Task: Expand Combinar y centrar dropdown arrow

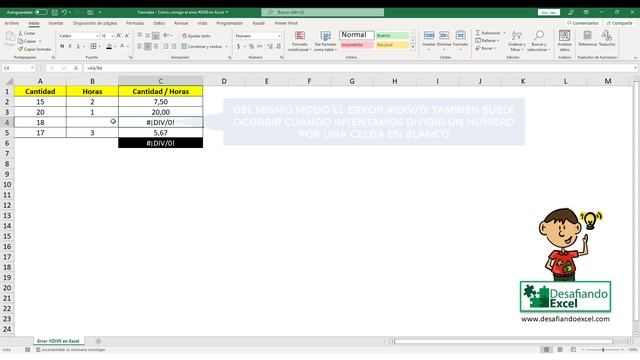Action: click(227, 47)
